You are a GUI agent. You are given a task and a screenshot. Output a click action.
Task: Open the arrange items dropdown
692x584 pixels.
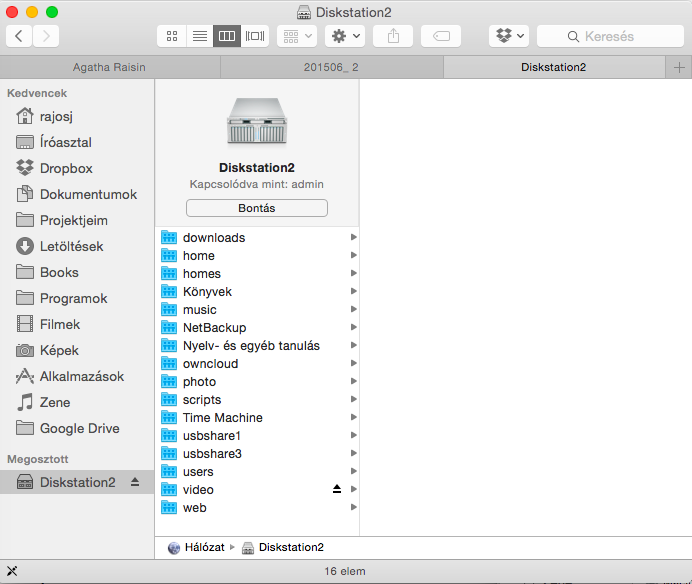coord(297,36)
